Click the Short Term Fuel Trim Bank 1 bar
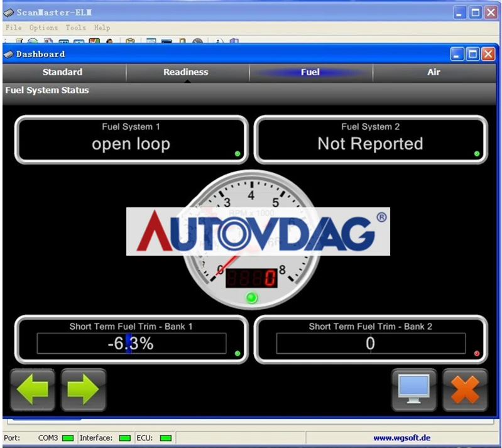Screen dimensions: 502x448 point(131,343)
